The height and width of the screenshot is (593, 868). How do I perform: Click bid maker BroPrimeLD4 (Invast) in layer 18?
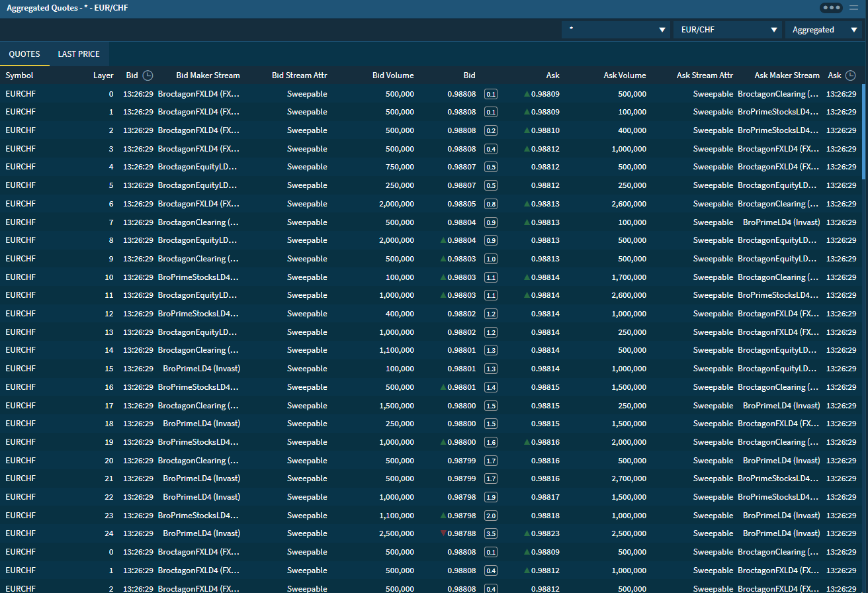tap(201, 424)
